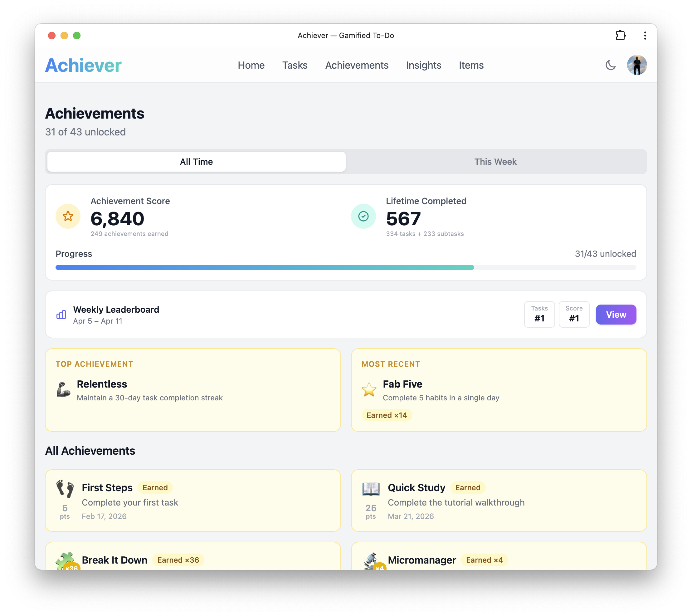Image resolution: width=692 pixels, height=616 pixels.
Task: Open the profile avatar
Action: [637, 65]
